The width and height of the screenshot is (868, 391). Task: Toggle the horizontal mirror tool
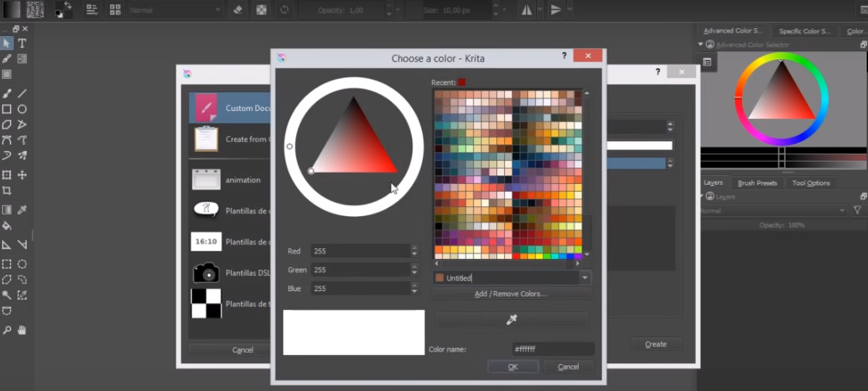point(527,10)
